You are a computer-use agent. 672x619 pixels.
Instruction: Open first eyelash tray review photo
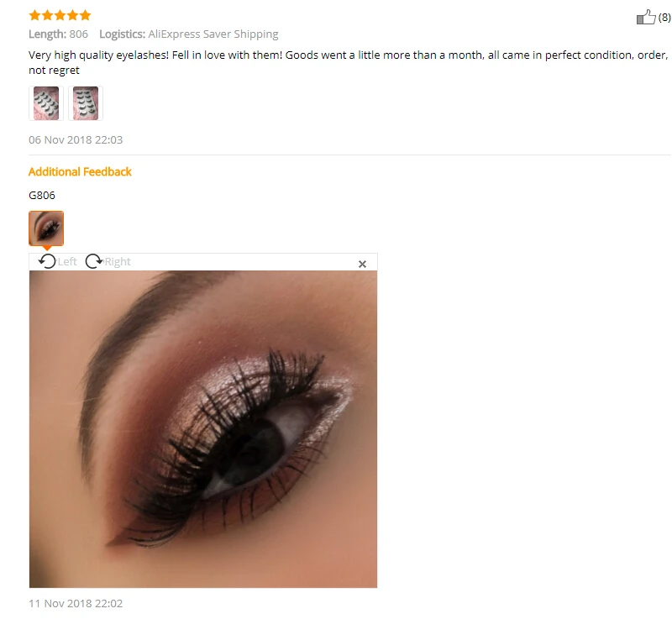(46, 103)
